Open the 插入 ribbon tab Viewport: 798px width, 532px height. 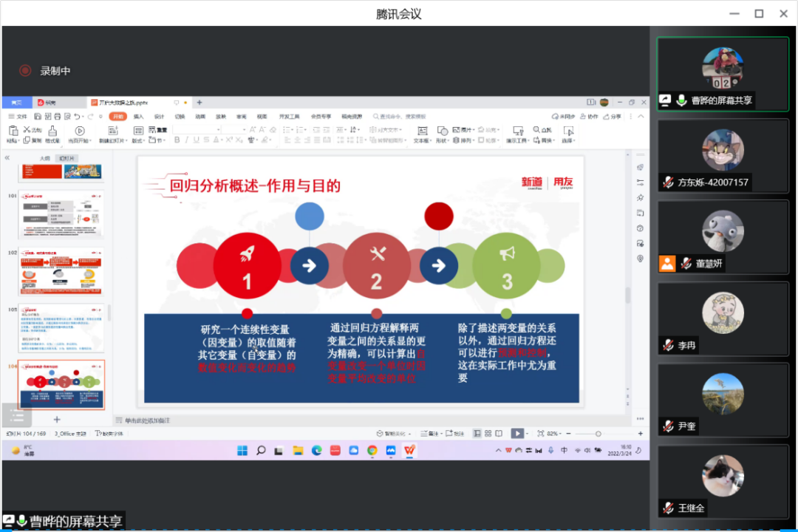click(138, 117)
